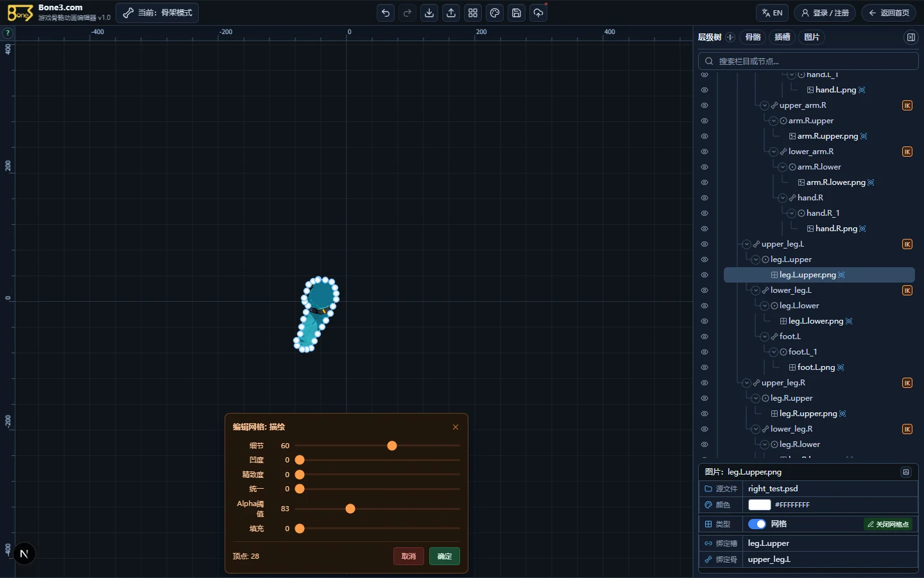Click the cloud upload icon

coord(538,13)
